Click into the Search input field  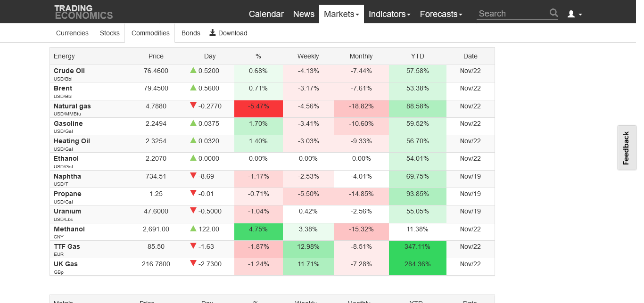[x=512, y=14]
